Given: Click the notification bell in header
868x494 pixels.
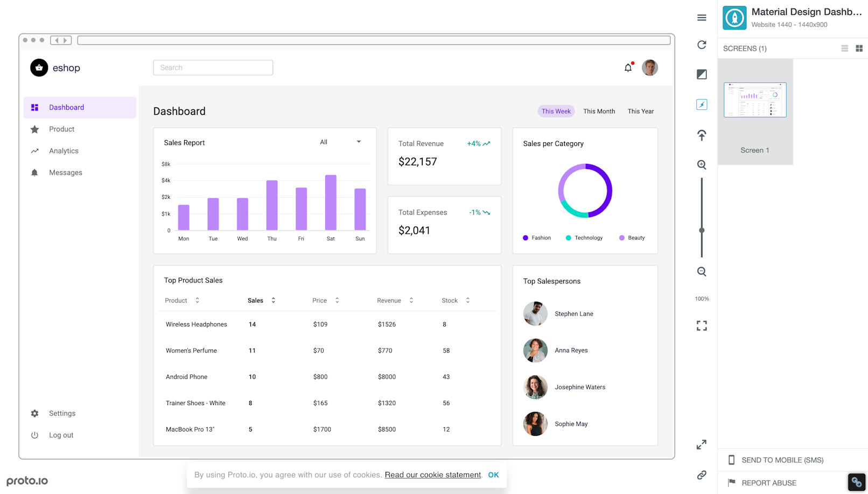Looking at the screenshot, I should tap(628, 68).
